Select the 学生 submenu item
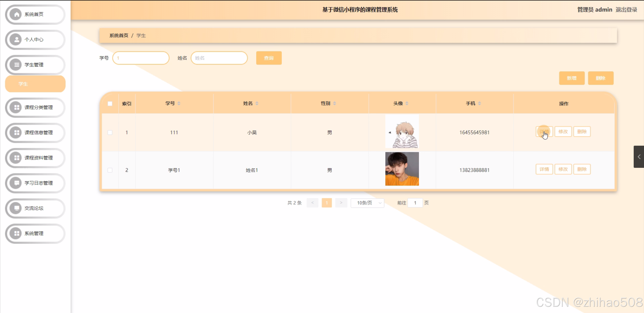644x313 pixels. point(35,84)
